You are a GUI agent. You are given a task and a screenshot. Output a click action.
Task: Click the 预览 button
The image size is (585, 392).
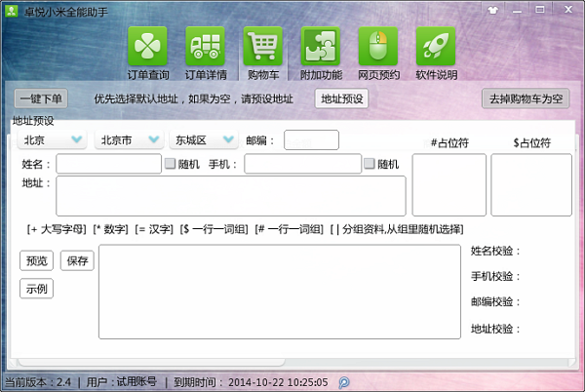pyautogui.click(x=37, y=260)
